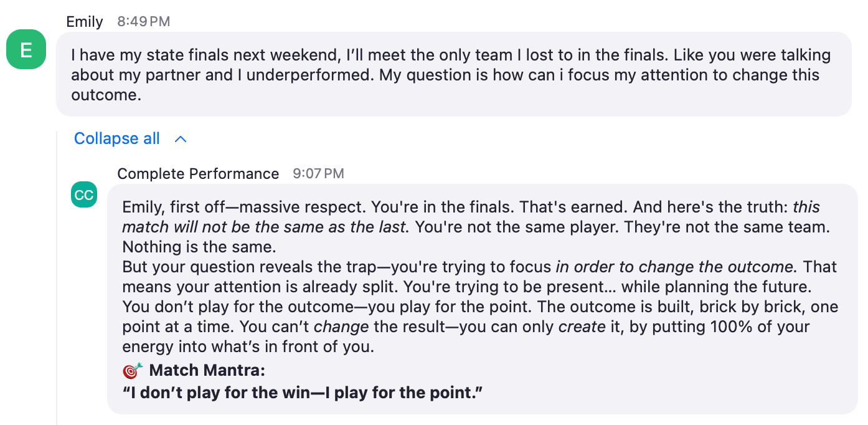Viewport: 868px width, 425px height.
Task: Click the 9:07 PM timestamp
Action: [x=318, y=174]
